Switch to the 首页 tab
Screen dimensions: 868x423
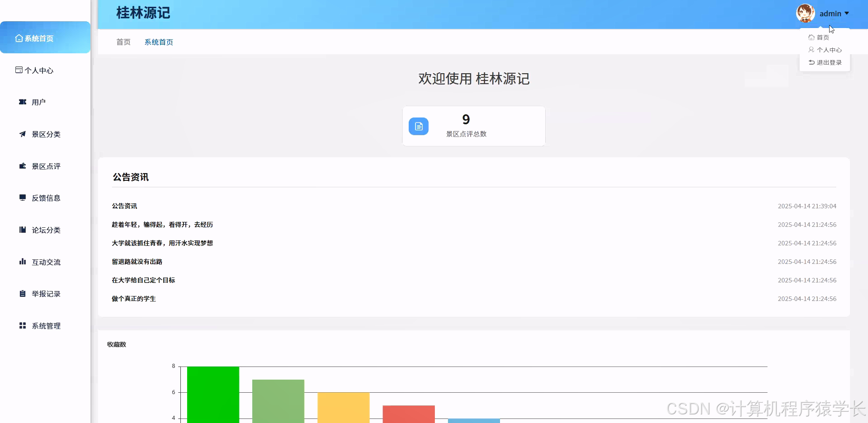[123, 42]
